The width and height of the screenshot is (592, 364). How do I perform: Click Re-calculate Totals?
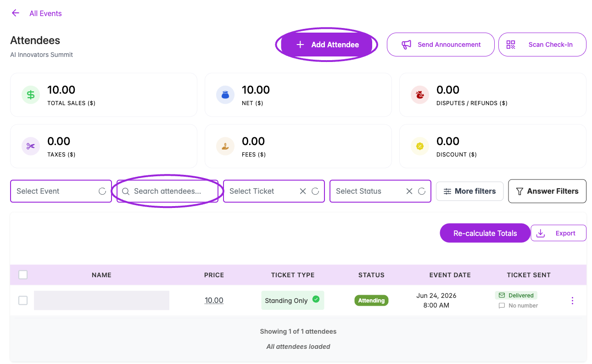click(x=485, y=233)
